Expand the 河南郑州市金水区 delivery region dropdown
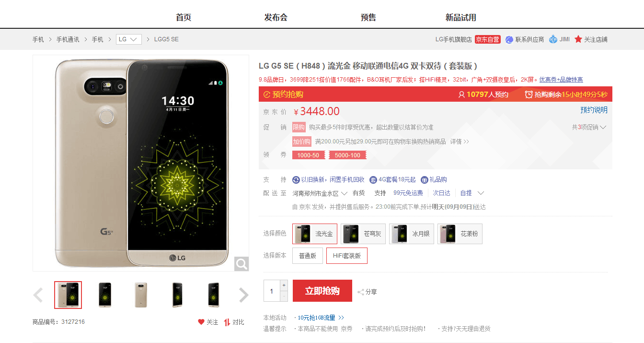Viewport: 644px width, 343px height. (320, 193)
